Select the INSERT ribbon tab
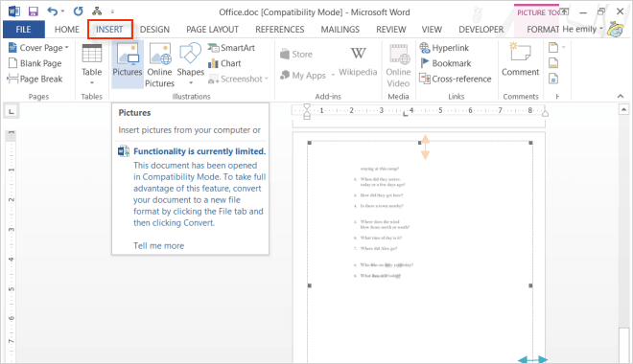 [109, 30]
